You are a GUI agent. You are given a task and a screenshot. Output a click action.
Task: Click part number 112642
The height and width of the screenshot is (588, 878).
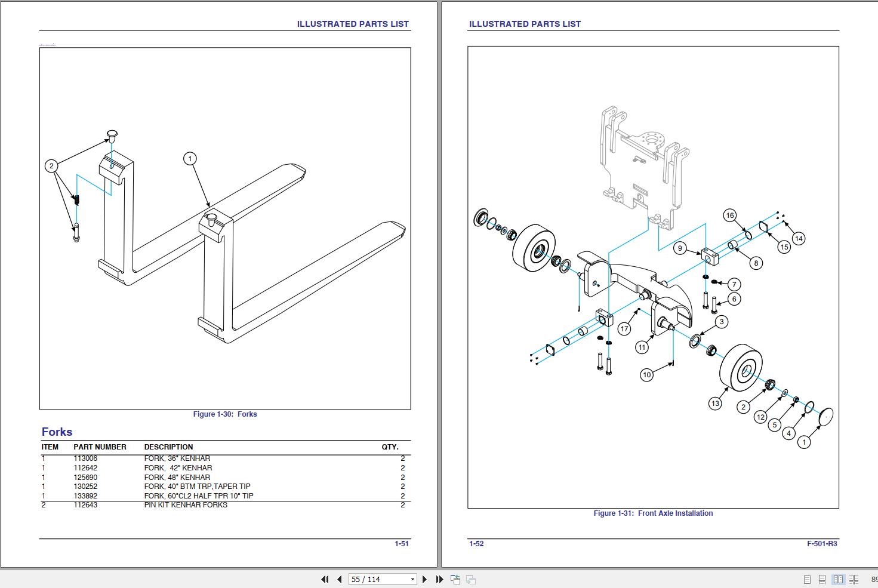[x=85, y=468]
